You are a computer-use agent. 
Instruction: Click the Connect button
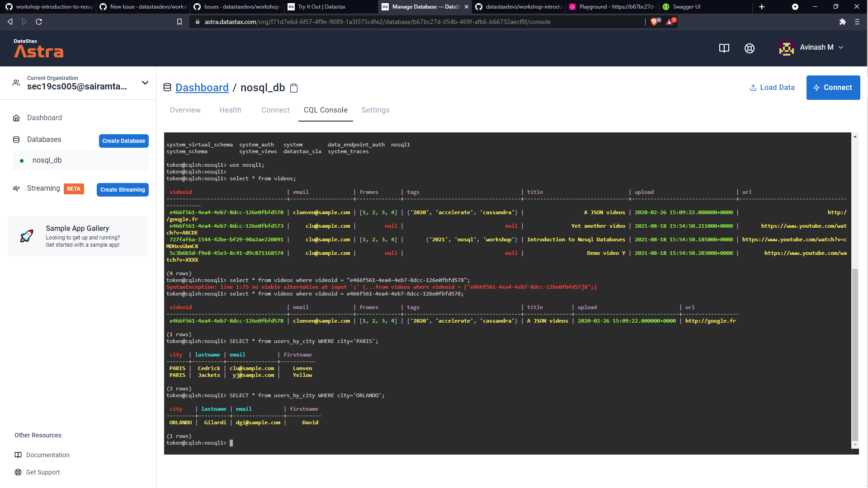point(833,87)
